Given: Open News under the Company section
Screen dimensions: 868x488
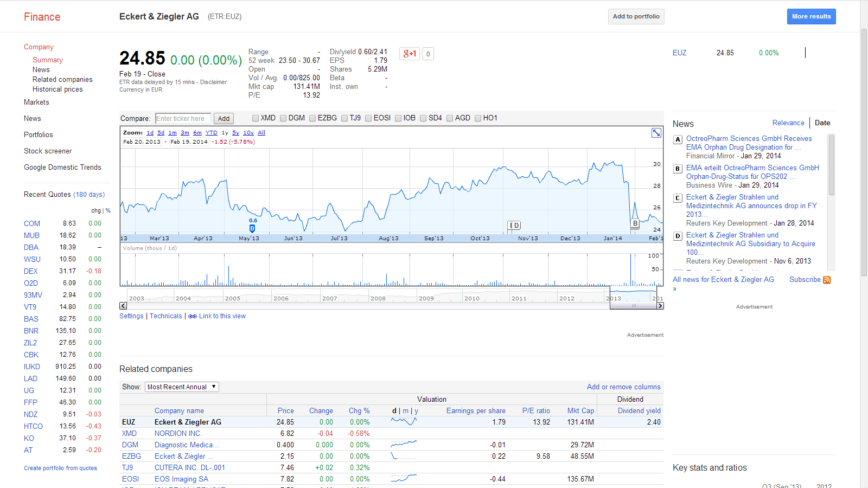Looking at the screenshot, I should point(41,70).
